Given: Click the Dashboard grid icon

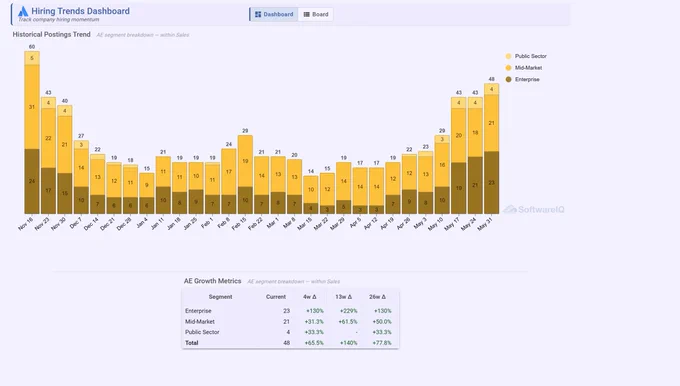Looking at the screenshot, I should point(258,14).
